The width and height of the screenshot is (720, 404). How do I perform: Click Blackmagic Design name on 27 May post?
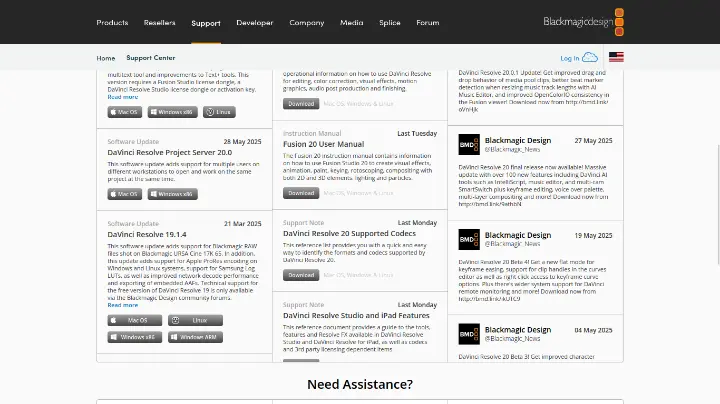tap(518, 140)
